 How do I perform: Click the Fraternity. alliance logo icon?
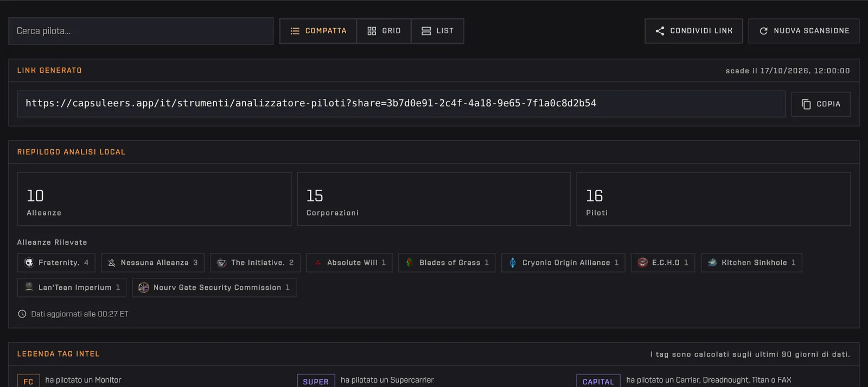[x=29, y=263]
